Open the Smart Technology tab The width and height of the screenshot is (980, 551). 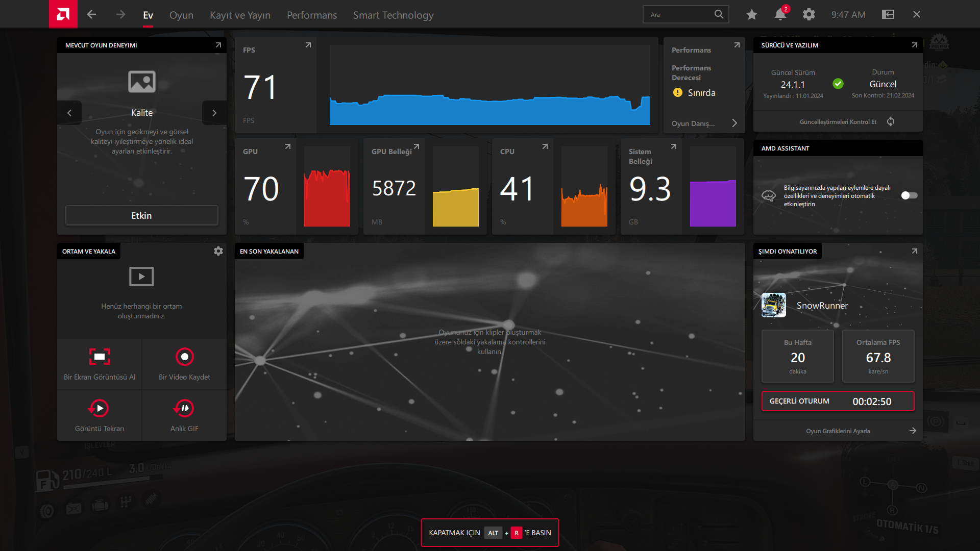pos(393,15)
